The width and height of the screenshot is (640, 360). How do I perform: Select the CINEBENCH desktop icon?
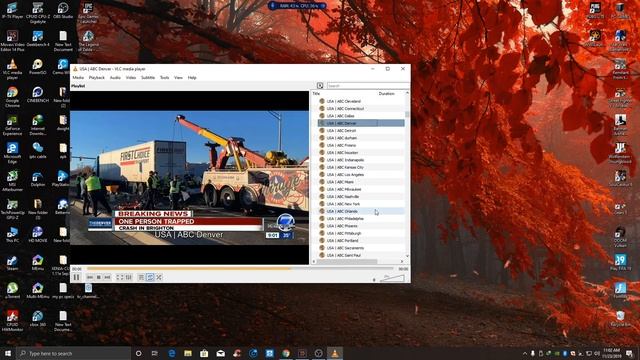38,95
